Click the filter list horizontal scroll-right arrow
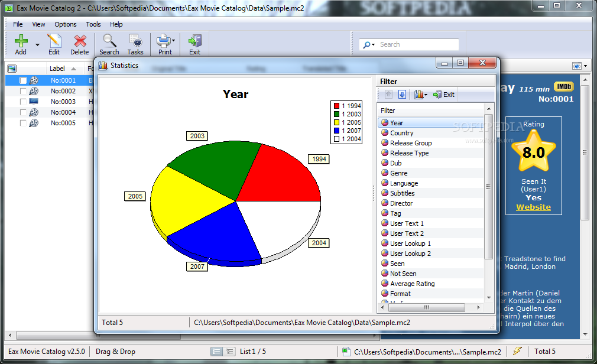 479,307
